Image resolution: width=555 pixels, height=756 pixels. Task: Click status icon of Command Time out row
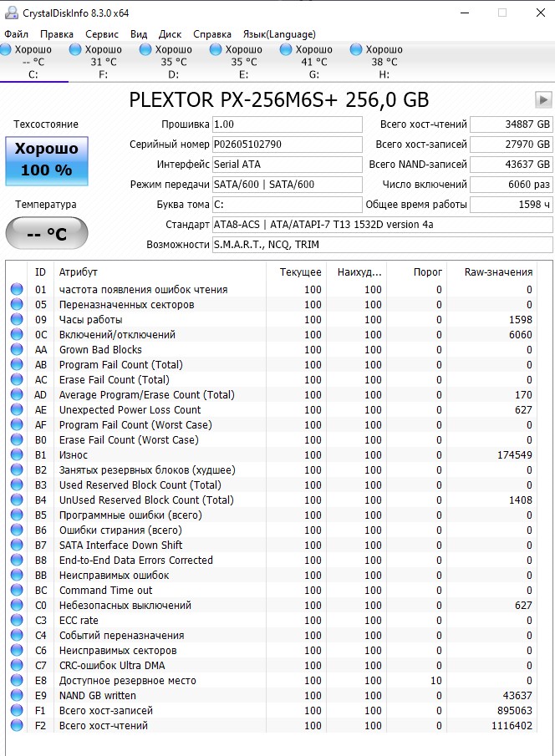coord(17,590)
